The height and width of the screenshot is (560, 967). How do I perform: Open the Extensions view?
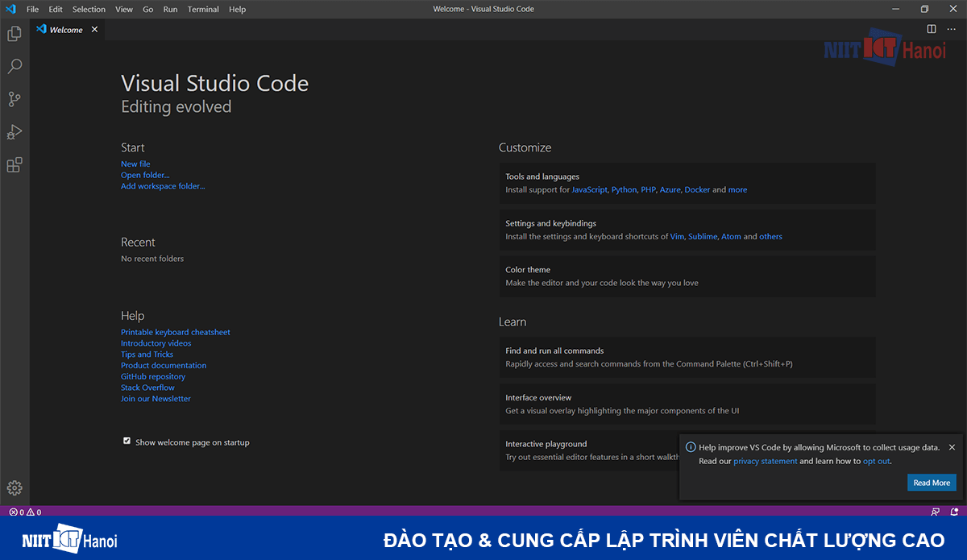(x=15, y=164)
